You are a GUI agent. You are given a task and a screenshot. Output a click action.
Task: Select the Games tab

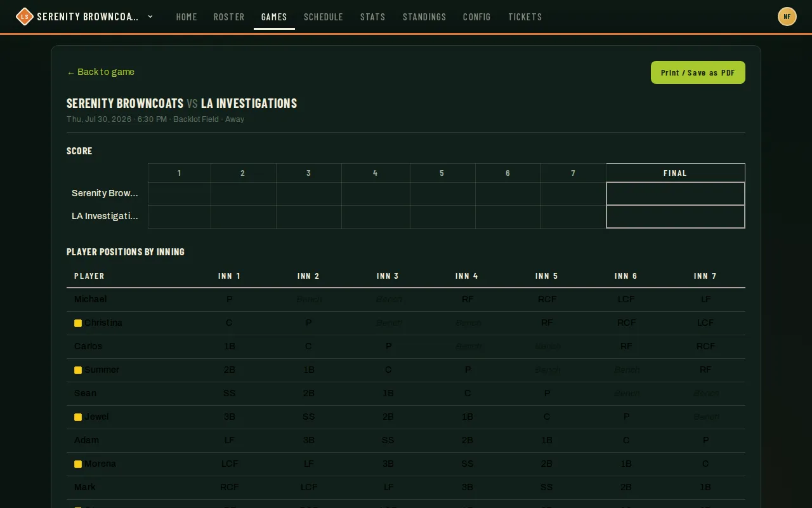[274, 17]
